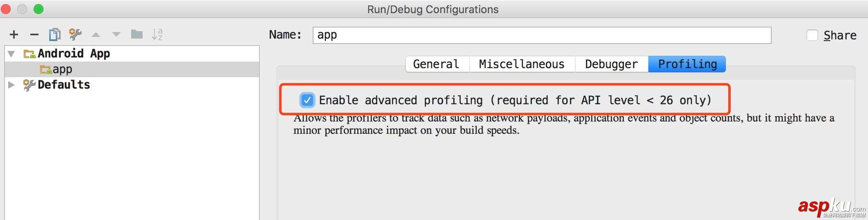The image size is (868, 220).
Task: Expand the Defaults tree node
Action: (x=11, y=85)
